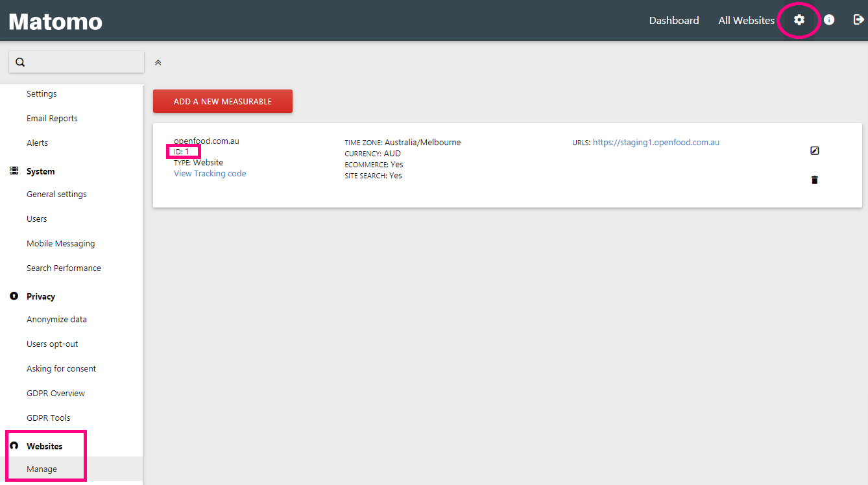Click the Websites section heading
The width and height of the screenshot is (868, 485).
(45, 446)
